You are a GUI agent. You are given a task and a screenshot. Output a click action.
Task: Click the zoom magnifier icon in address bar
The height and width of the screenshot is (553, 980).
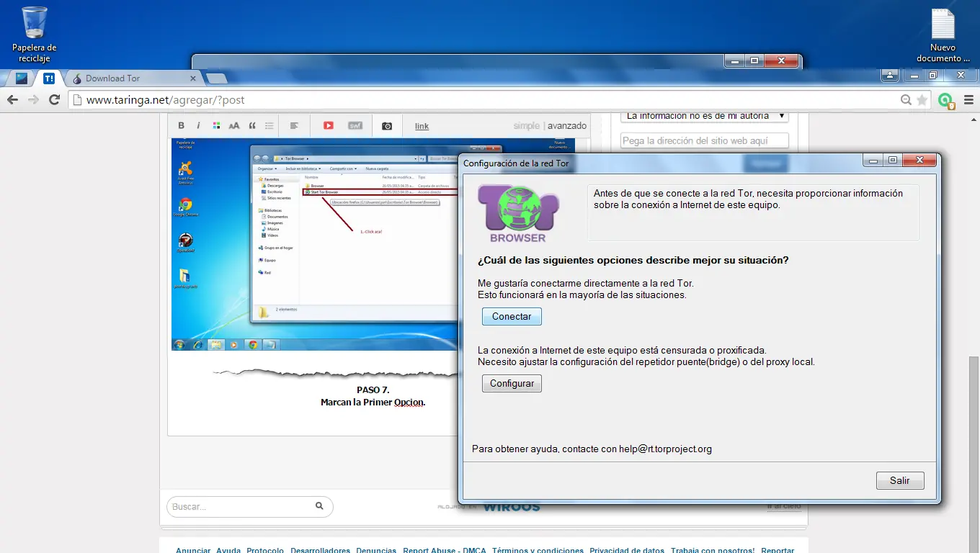906,100
